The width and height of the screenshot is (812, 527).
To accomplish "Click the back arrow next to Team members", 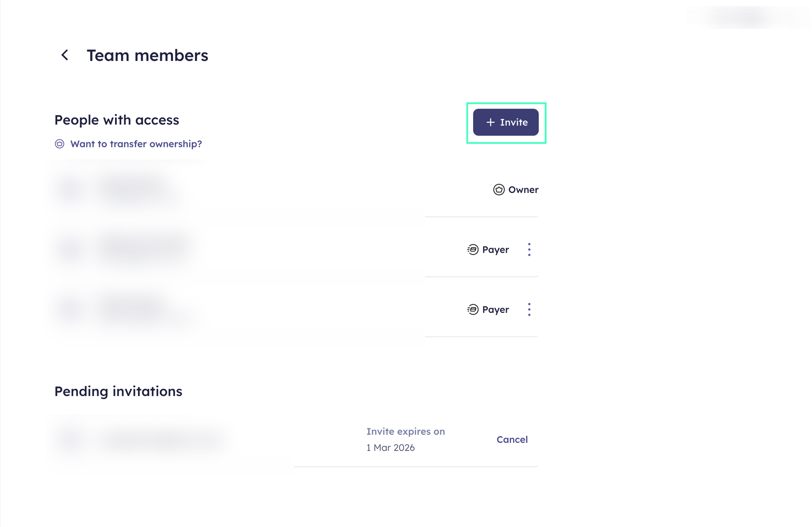I will click(64, 55).
